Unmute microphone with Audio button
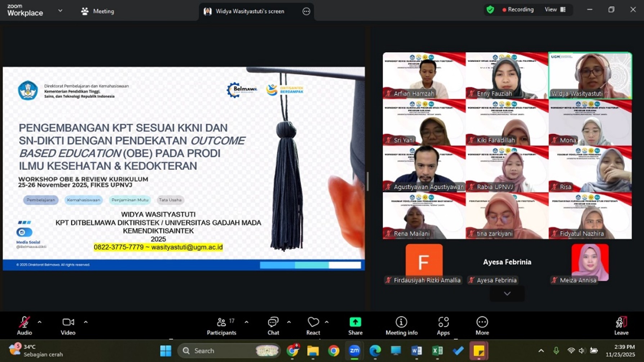This screenshot has width=644, height=362. click(x=24, y=326)
